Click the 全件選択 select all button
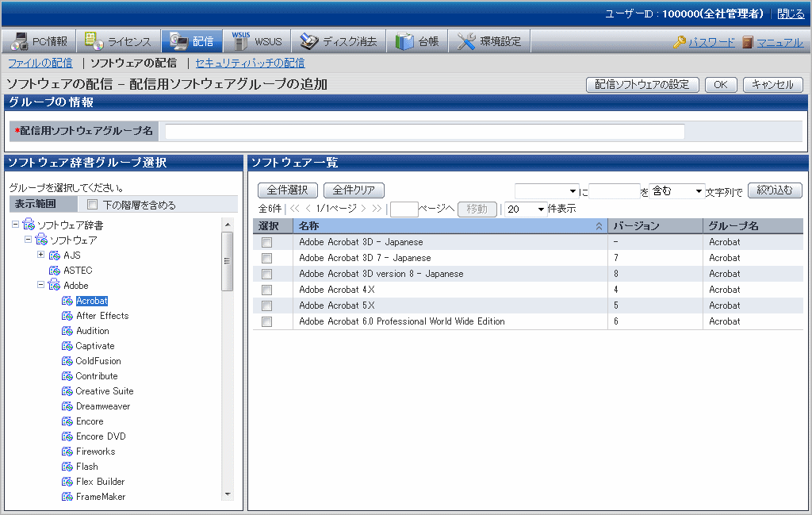This screenshot has width=812, height=515. pyautogui.click(x=288, y=190)
